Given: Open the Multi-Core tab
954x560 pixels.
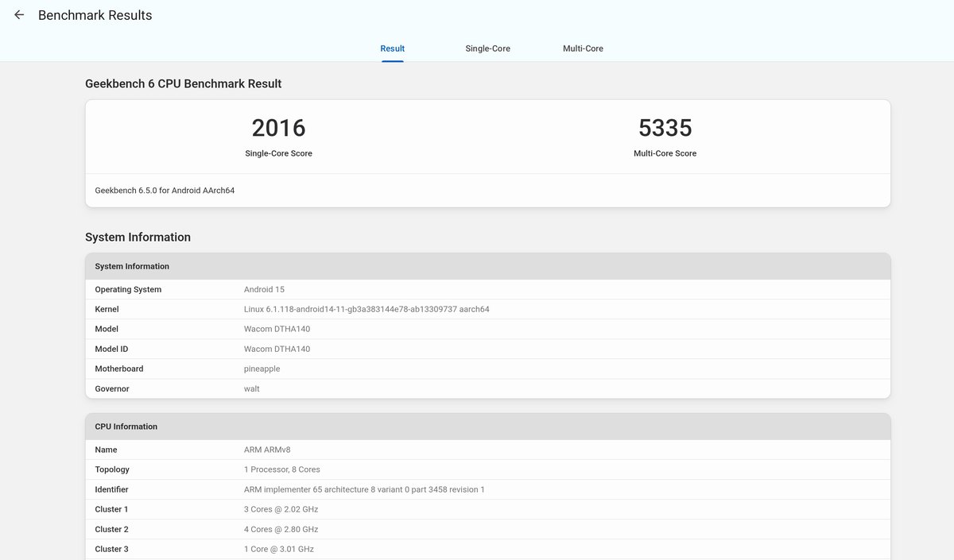Looking at the screenshot, I should click(x=583, y=48).
